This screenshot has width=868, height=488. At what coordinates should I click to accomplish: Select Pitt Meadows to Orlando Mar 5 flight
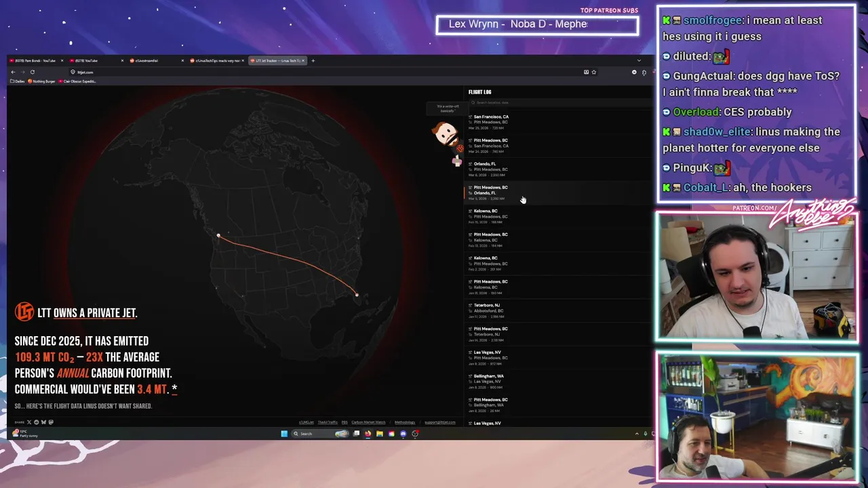point(557,193)
